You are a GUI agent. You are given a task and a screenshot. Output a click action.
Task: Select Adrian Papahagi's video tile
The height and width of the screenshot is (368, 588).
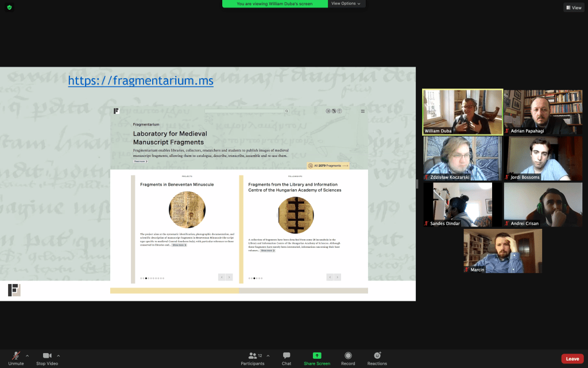[x=543, y=112]
